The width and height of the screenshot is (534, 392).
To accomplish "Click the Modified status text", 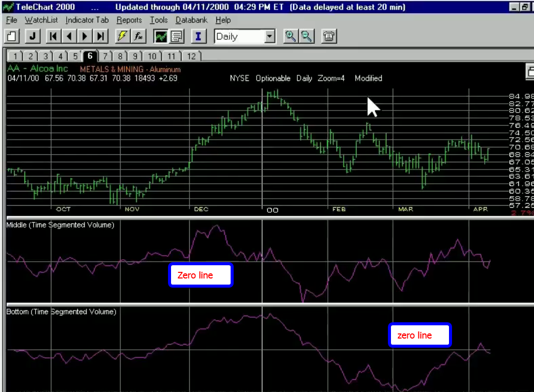I will tap(369, 78).
